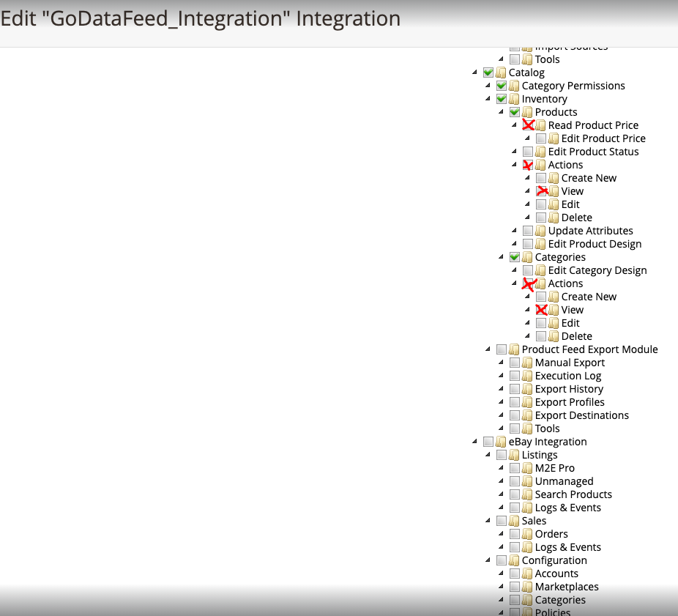Click the "Unmanaged" label
This screenshot has width=678, height=616.
tap(565, 481)
